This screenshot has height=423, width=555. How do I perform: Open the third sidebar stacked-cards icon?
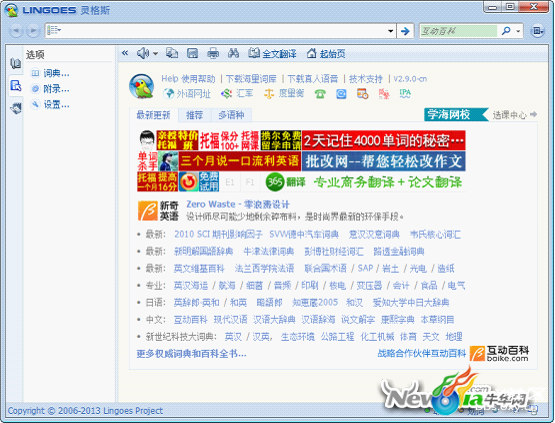(x=16, y=108)
